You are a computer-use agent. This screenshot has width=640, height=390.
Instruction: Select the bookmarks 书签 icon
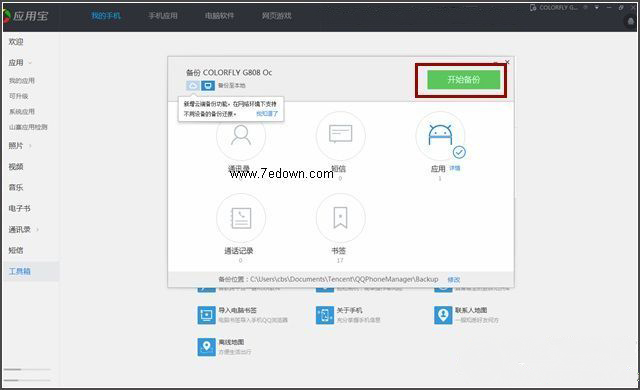point(340,218)
